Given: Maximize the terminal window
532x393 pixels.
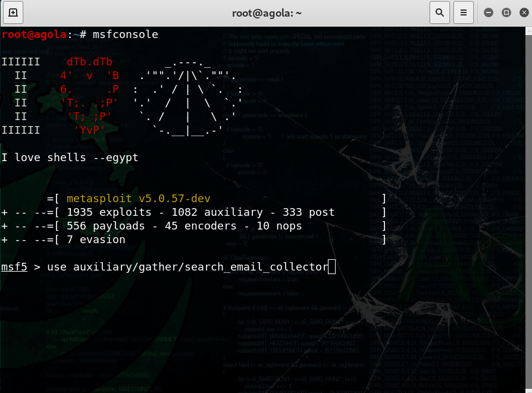Looking at the screenshot, I should 506,13.
